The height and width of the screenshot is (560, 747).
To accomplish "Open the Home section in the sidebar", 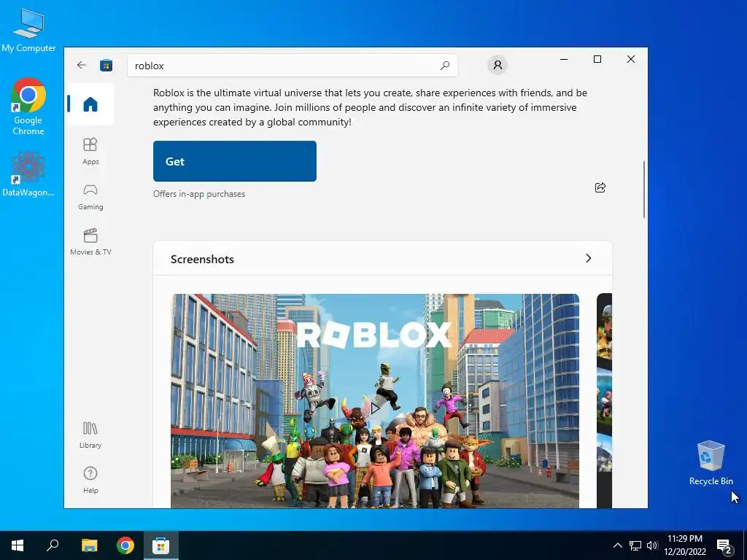I will [x=90, y=104].
